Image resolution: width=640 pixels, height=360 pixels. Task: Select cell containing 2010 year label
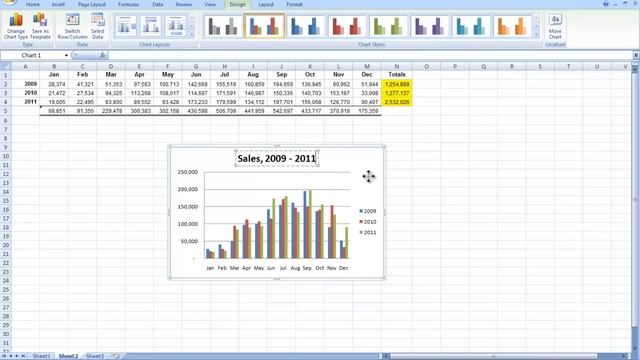pyautogui.click(x=25, y=93)
